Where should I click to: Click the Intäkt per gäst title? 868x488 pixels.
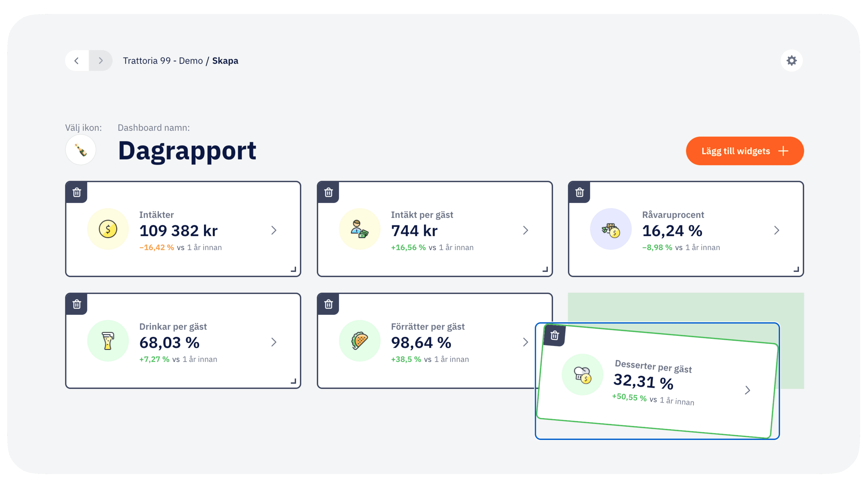tap(422, 215)
